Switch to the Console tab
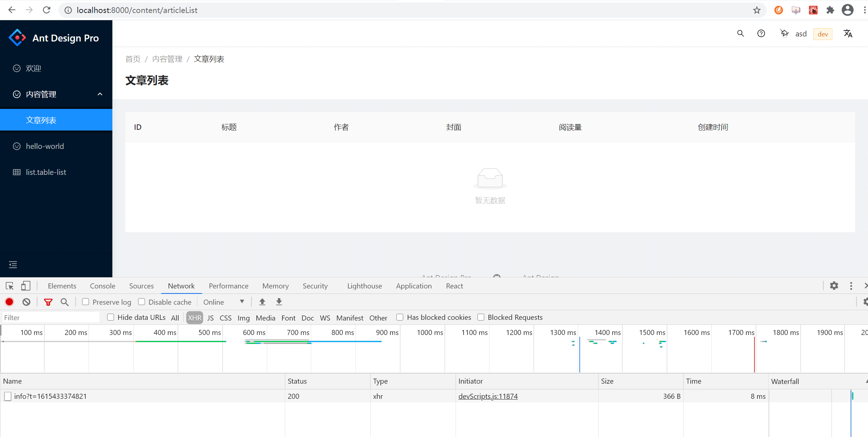The image size is (868, 437). coord(103,286)
